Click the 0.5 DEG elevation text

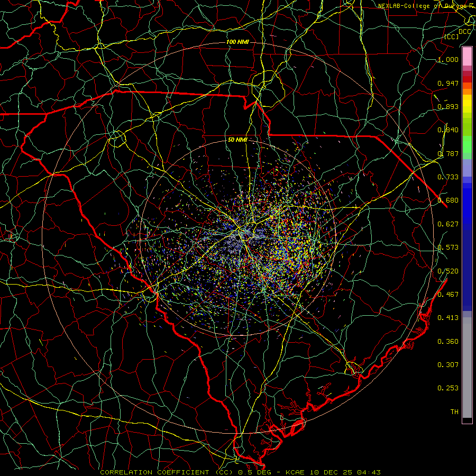point(255,472)
